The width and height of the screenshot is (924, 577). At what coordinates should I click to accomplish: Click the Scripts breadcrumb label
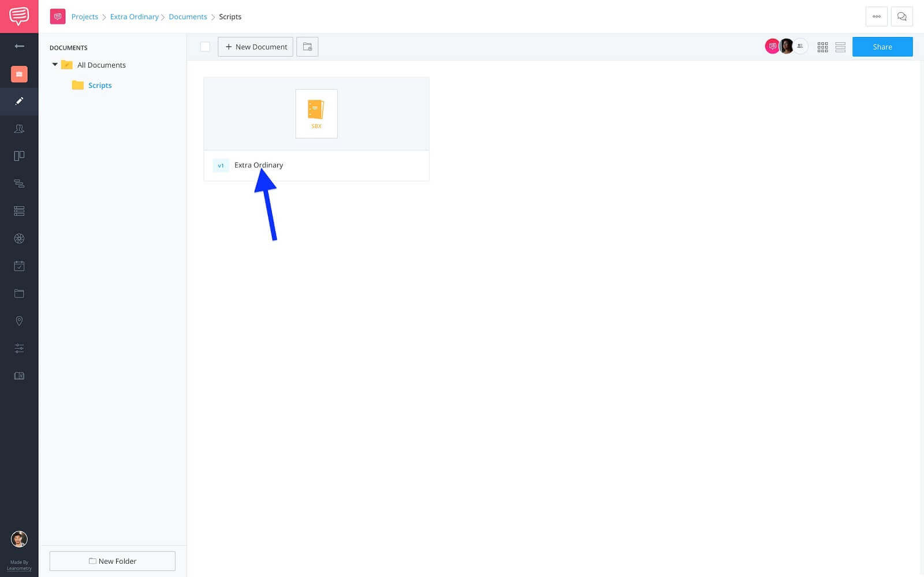click(x=230, y=17)
